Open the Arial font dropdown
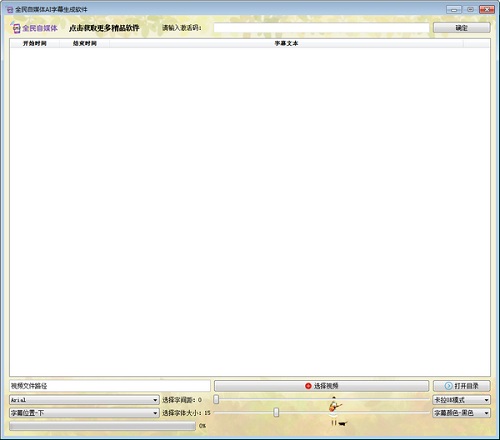The height and width of the screenshot is (440, 500). pos(84,400)
